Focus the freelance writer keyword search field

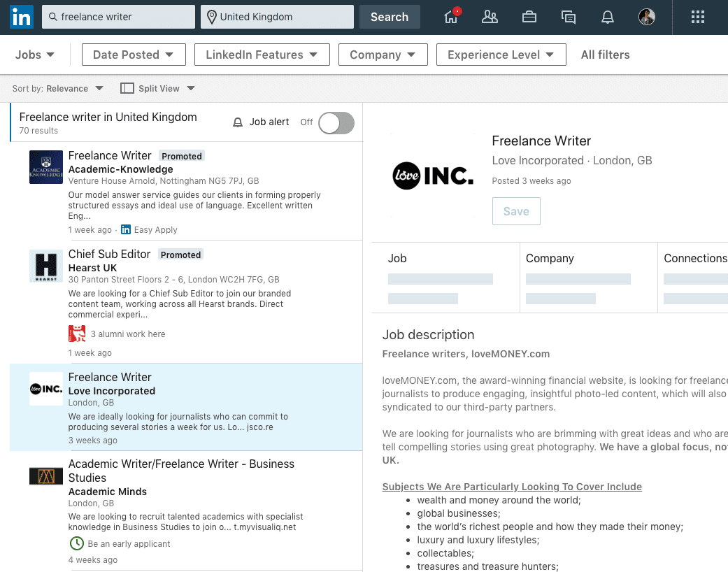coord(118,17)
